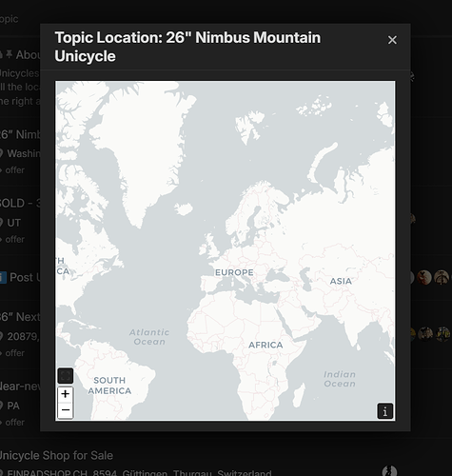The width and height of the screenshot is (452, 476).
Task: Close the Topic Location dialog
Action: (x=392, y=40)
